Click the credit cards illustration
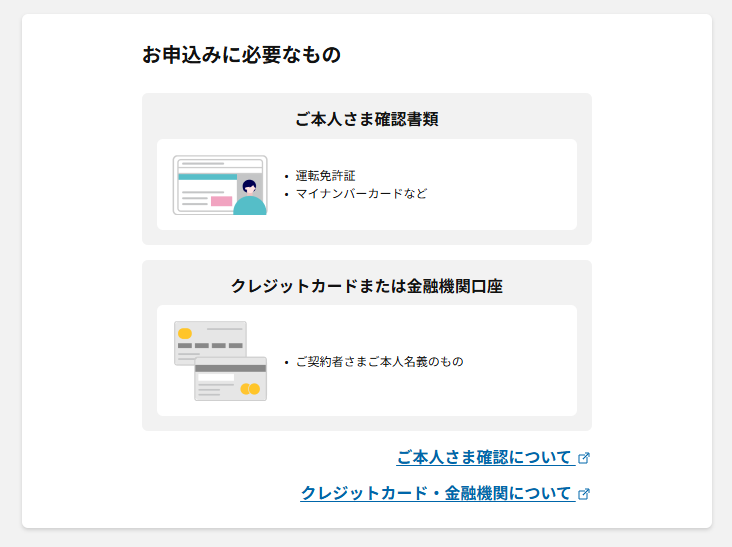 pos(220,361)
